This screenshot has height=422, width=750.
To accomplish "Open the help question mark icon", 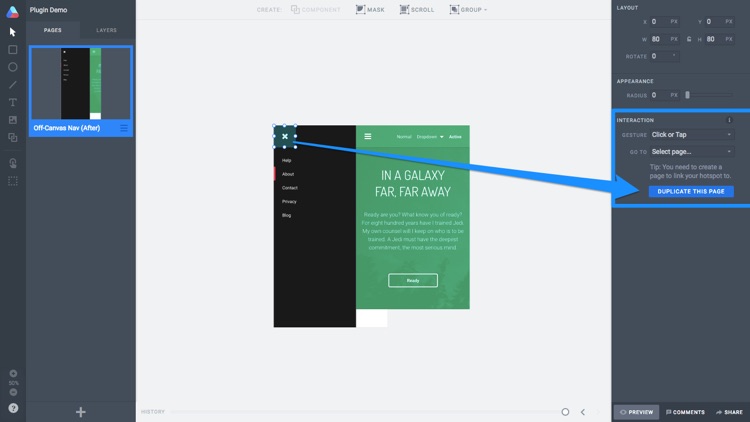I will (13, 408).
